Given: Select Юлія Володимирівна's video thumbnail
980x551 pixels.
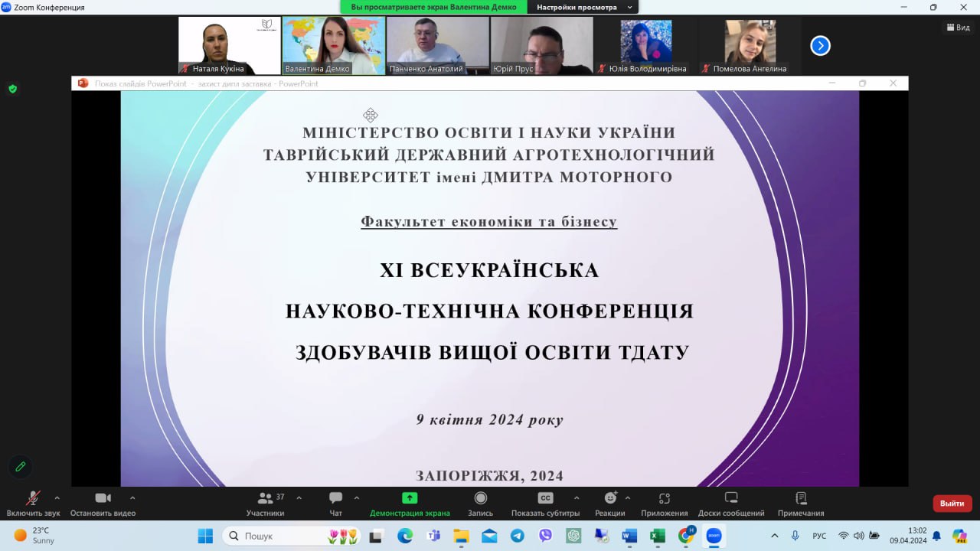Looking at the screenshot, I should click(646, 46).
